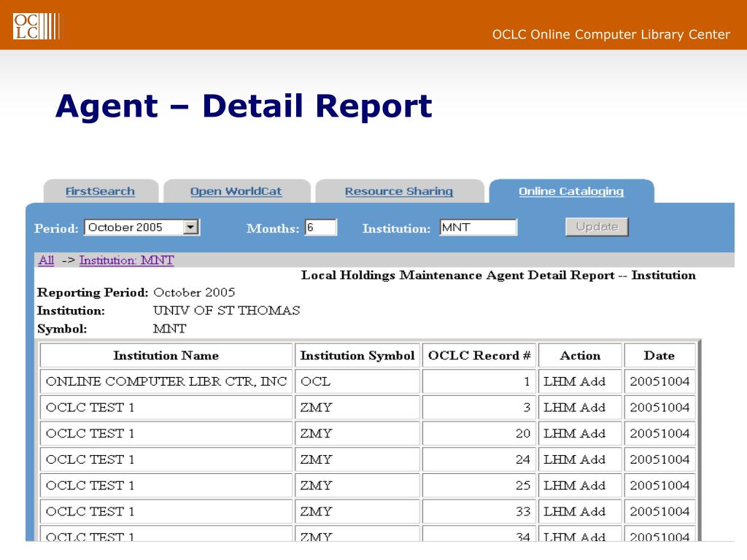Select the Online Cataloging tab
747x560 pixels.
(x=570, y=192)
